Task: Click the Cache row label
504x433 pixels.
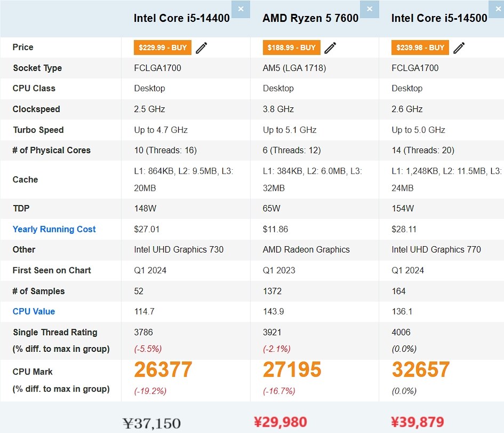Action: coord(26,179)
